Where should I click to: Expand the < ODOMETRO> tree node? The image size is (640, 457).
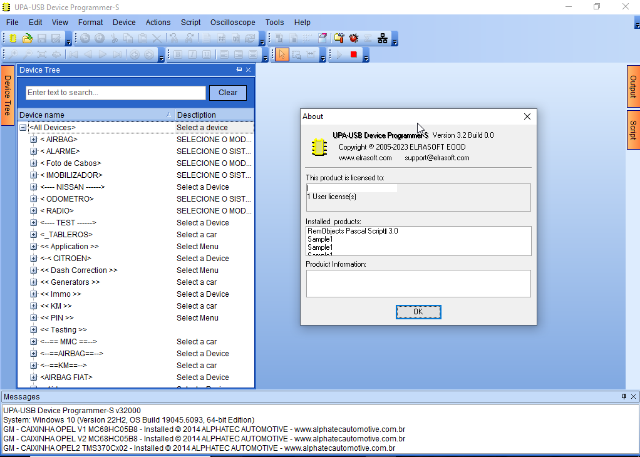point(33,199)
